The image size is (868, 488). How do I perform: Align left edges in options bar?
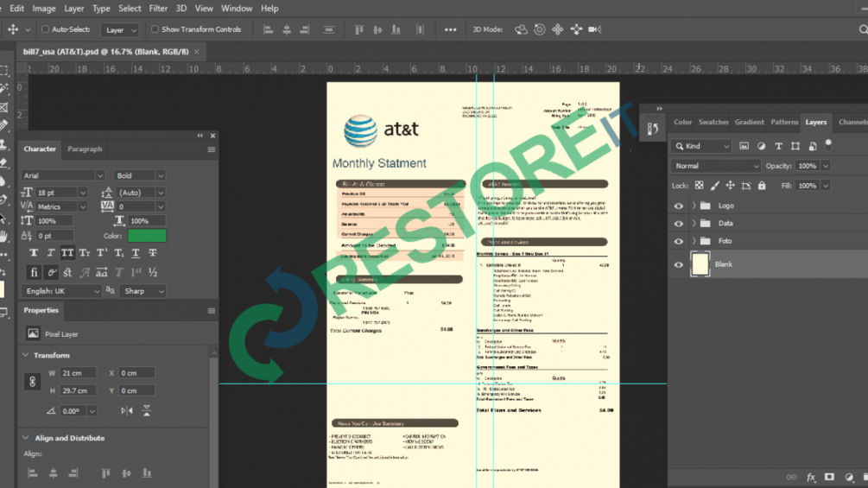click(x=269, y=29)
